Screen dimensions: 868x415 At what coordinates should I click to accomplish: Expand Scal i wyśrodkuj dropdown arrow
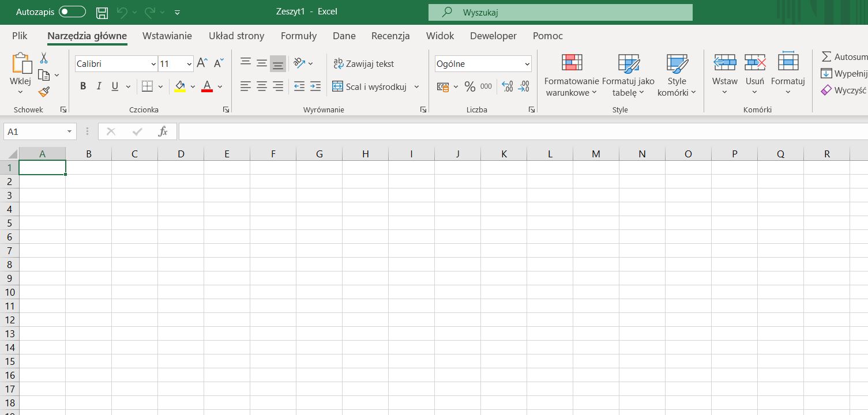pyautogui.click(x=417, y=87)
